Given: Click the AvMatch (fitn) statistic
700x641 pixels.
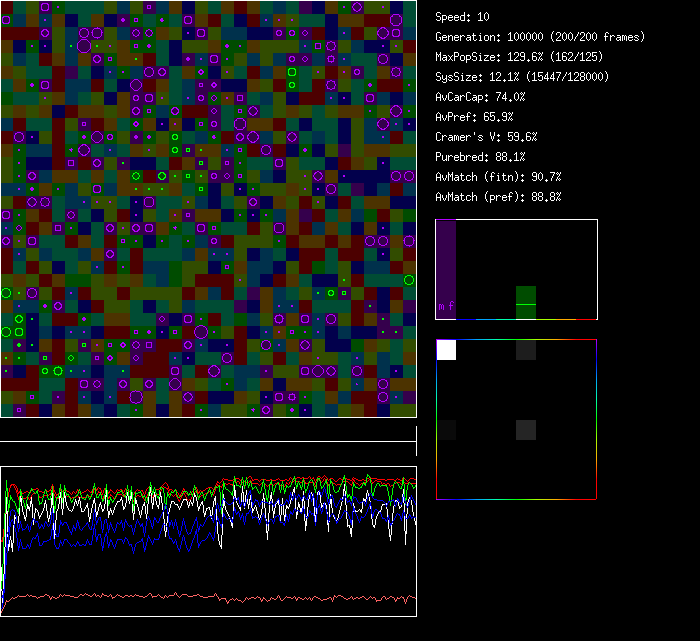Looking at the screenshot, I should point(498,177).
